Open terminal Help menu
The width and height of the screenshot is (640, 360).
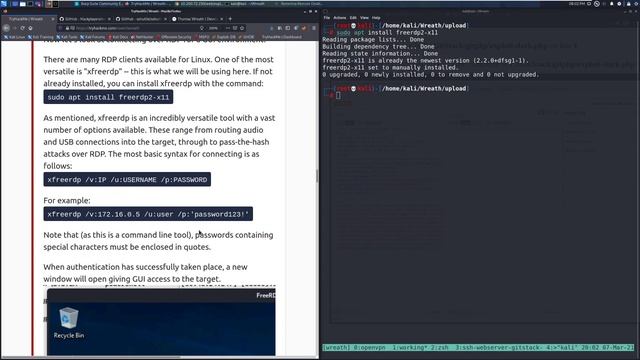[376, 18]
